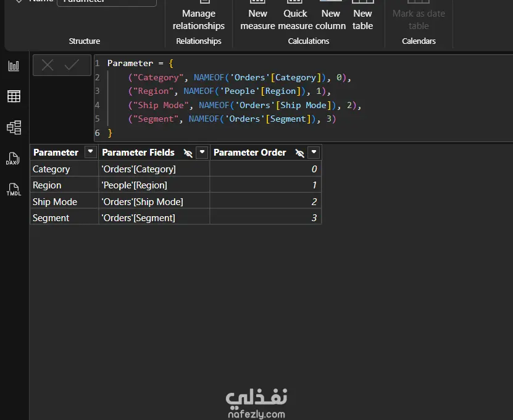513x420 pixels.
Task: Select the Parameter Fields column header
Action: 138,152
